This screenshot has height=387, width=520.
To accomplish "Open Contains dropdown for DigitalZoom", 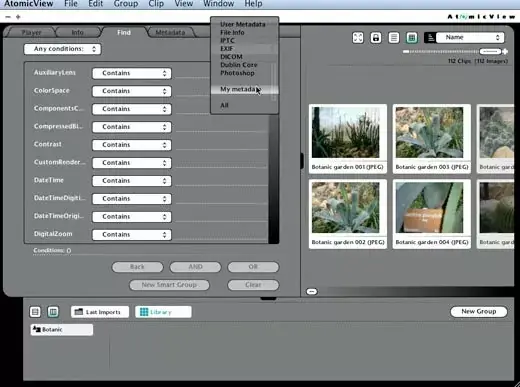I will click(x=132, y=235).
